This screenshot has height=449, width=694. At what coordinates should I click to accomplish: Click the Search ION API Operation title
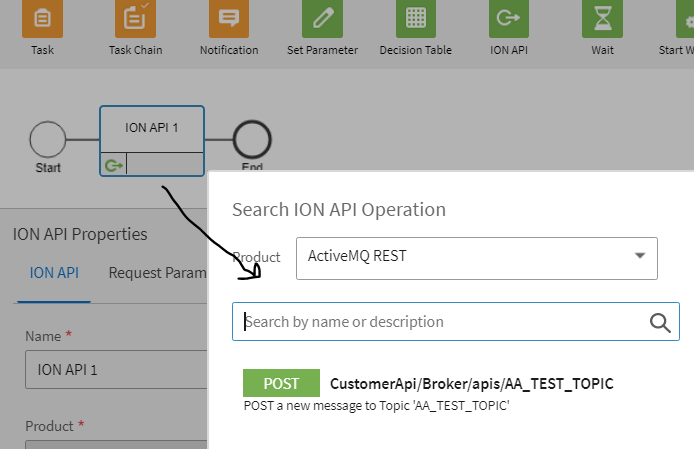pyautogui.click(x=339, y=209)
